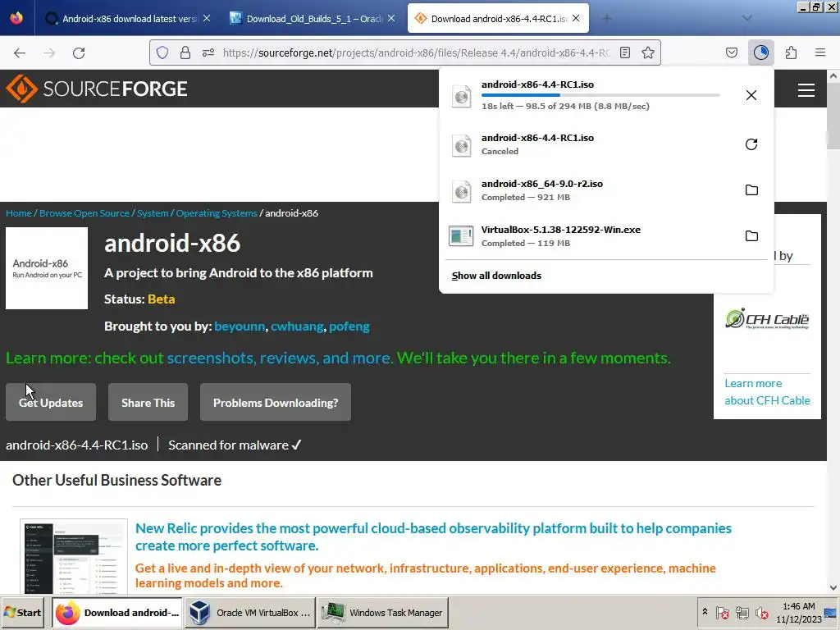Image resolution: width=840 pixels, height=630 pixels.
Task: Switch to Download_Old_Builds_5_1 Oracle tab
Action: (313, 18)
